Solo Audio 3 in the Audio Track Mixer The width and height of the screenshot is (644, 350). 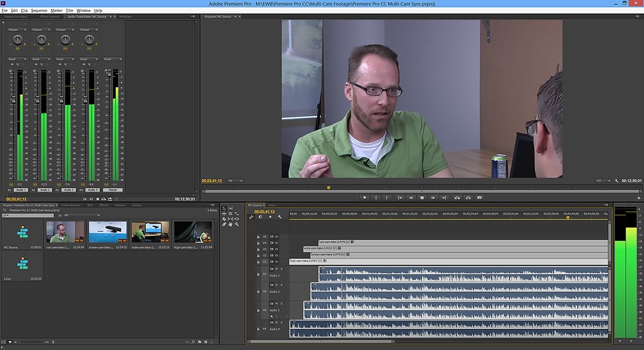click(x=65, y=64)
